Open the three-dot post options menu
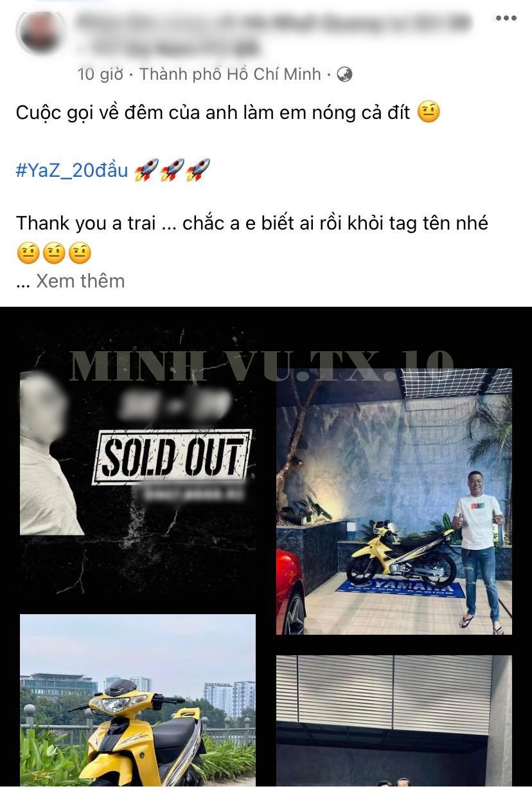This screenshot has width=532, height=791. tap(506, 18)
